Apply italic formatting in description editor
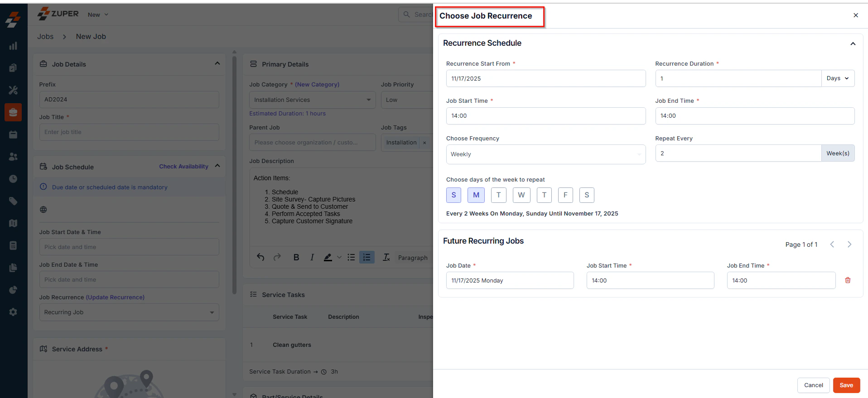This screenshot has height=398, width=868. pyautogui.click(x=312, y=257)
